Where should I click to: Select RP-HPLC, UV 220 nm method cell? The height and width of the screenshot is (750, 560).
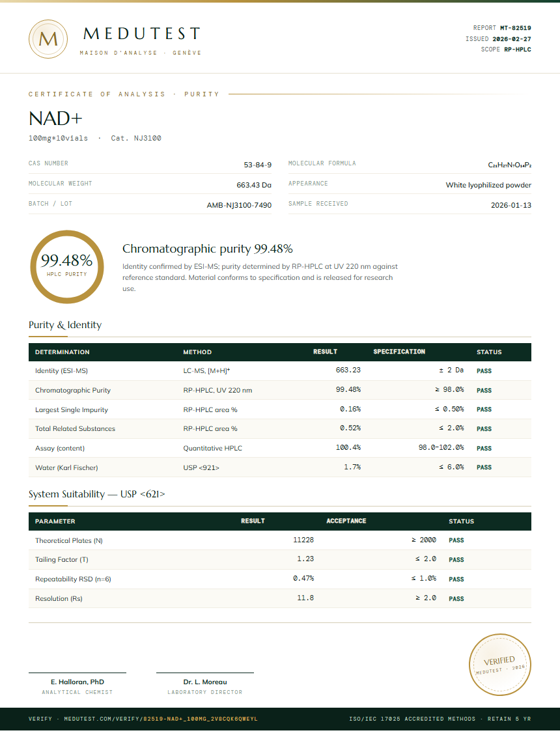(217, 391)
